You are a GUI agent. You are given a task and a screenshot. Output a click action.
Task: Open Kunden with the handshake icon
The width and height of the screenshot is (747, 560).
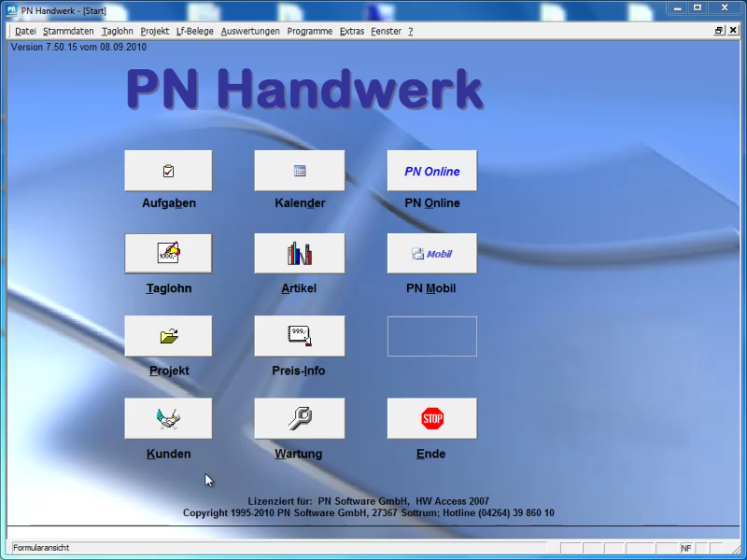pos(168,419)
